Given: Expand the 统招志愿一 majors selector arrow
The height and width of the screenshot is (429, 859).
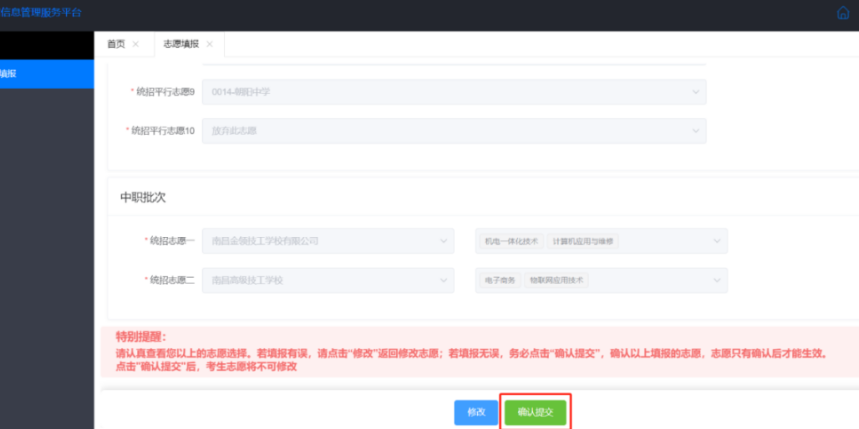Looking at the screenshot, I should [716, 241].
